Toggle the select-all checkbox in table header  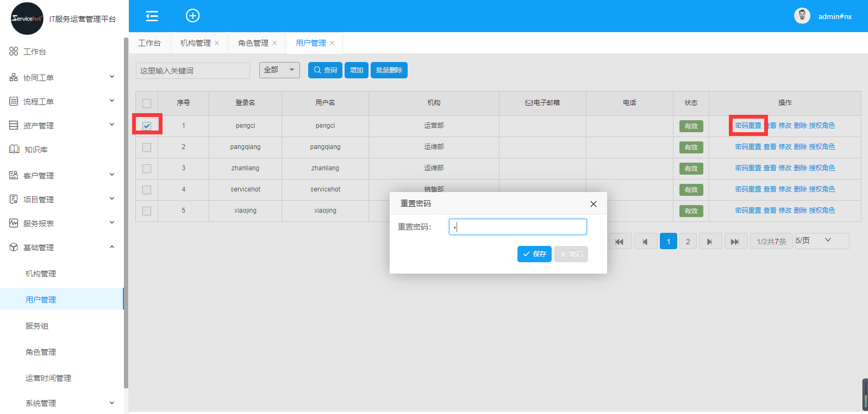[147, 103]
